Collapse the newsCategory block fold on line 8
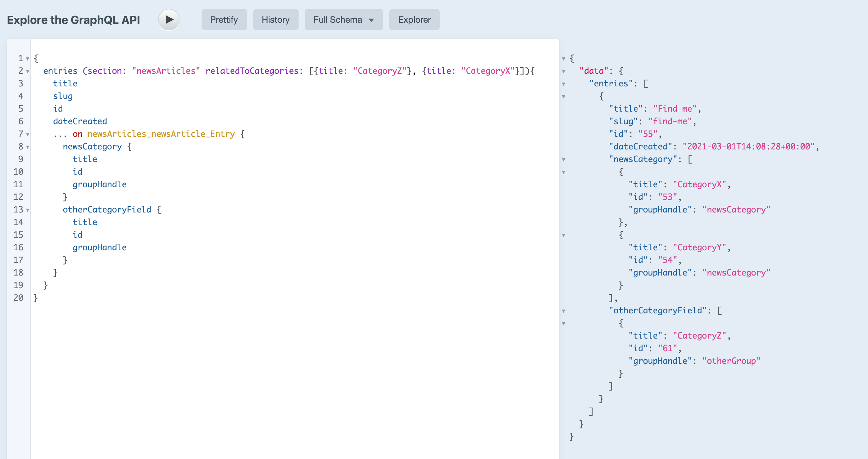This screenshot has width=868, height=459. [x=28, y=147]
